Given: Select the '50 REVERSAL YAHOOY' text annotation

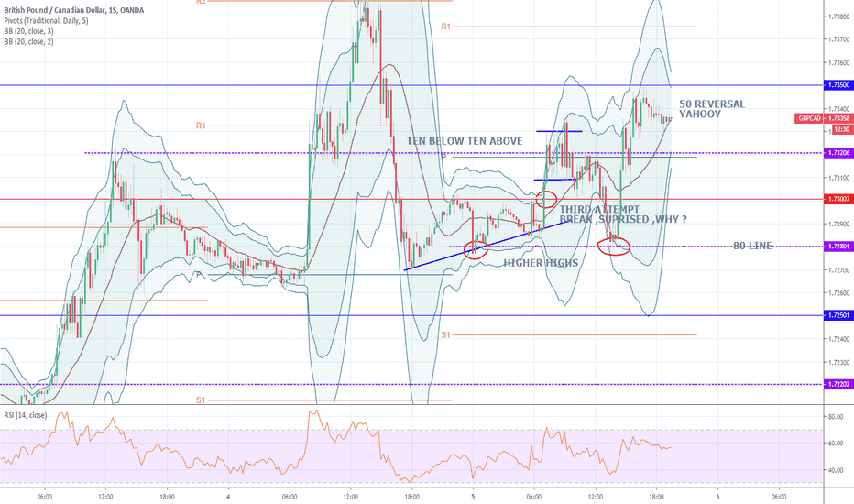Looking at the screenshot, I should pyautogui.click(x=711, y=110).
